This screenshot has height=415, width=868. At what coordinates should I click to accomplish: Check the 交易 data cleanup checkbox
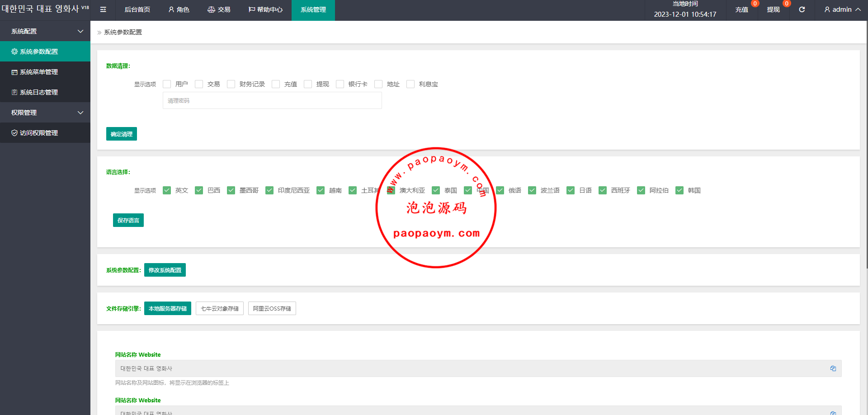[199, 84]
